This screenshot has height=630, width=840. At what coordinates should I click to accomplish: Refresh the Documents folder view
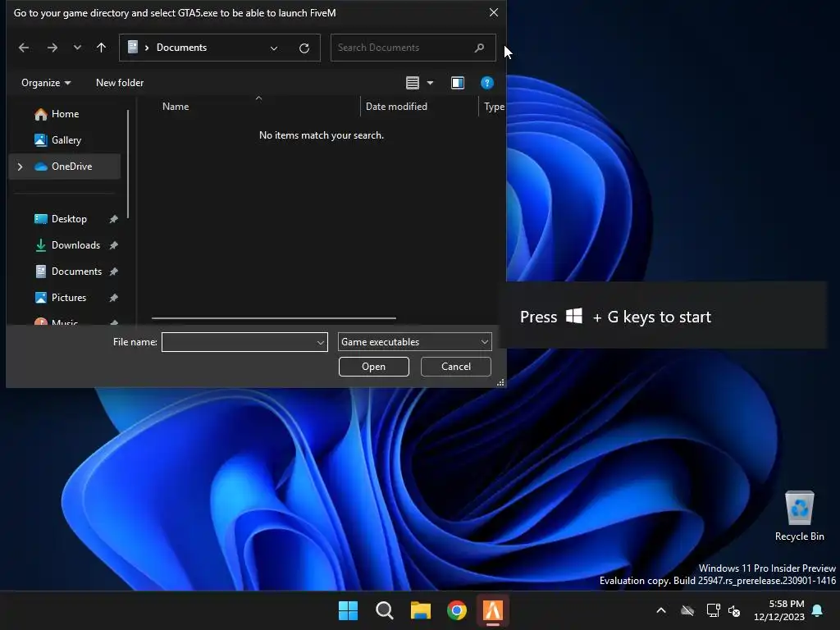click(x=304, y=48)
